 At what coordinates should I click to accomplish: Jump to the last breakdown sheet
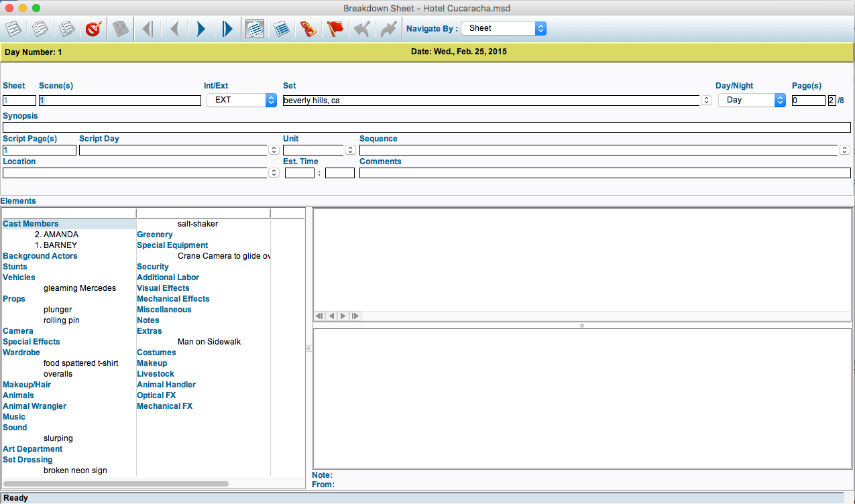click(227, 29)
